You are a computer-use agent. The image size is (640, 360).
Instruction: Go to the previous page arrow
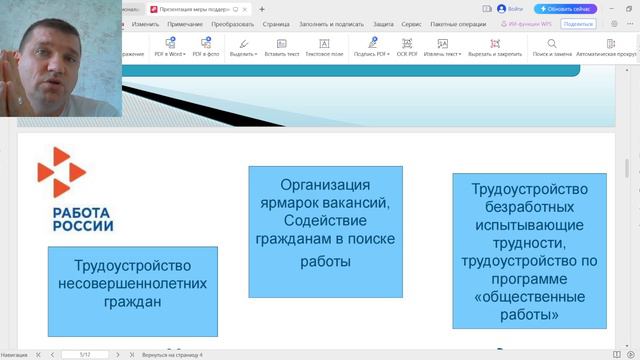(52, 355)
